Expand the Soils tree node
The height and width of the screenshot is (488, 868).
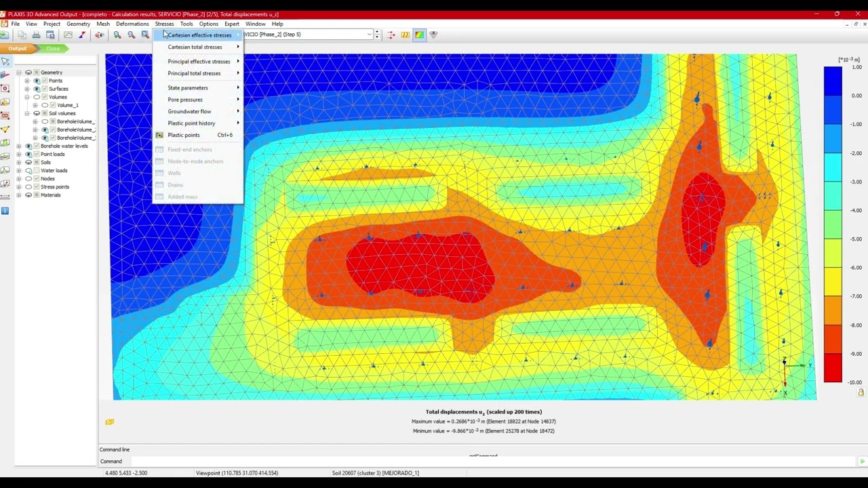click(x=19, y=162)
